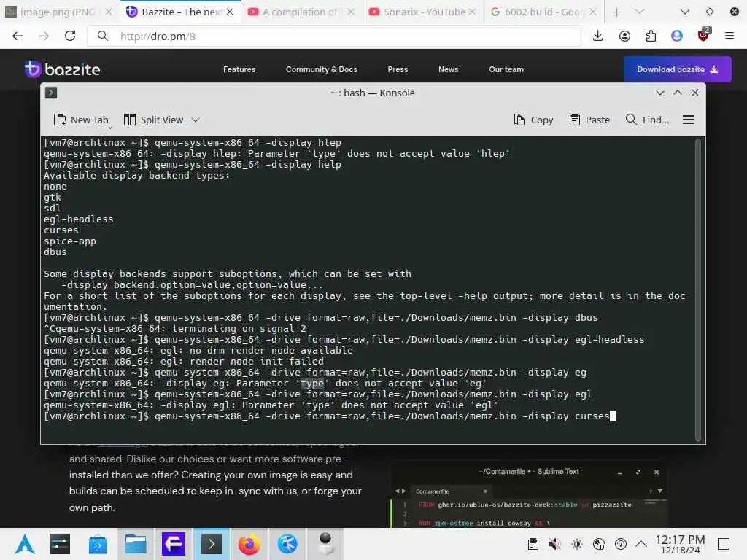Click Paste in Konsole toolbar
747x560 pixels.
pyautogui.click(x=589, y=120)
